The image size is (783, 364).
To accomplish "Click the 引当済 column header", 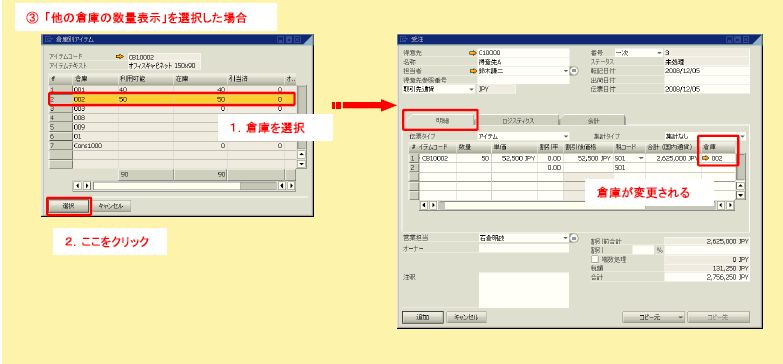I will click(256, 79).
